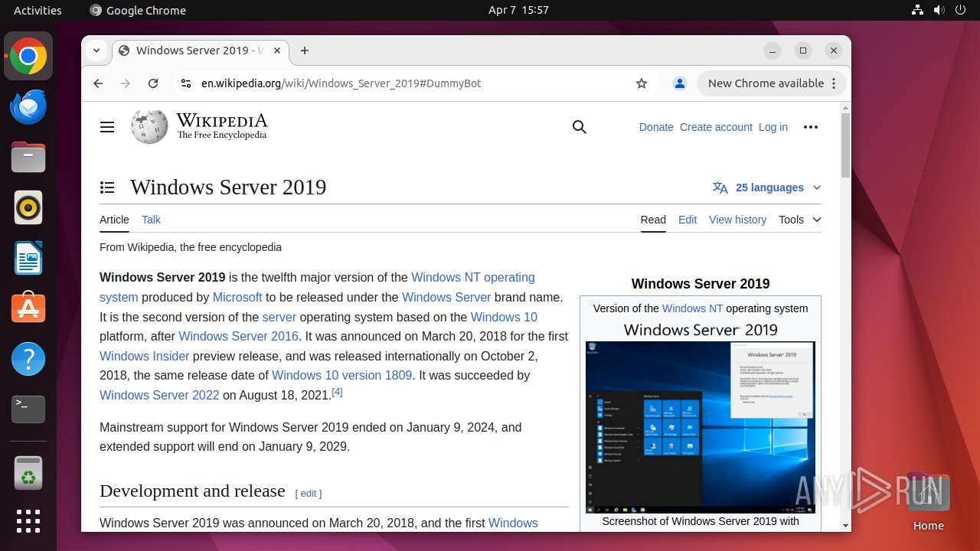
Task: Open Files manager from the dock
Action: click(x=28, y=157)
